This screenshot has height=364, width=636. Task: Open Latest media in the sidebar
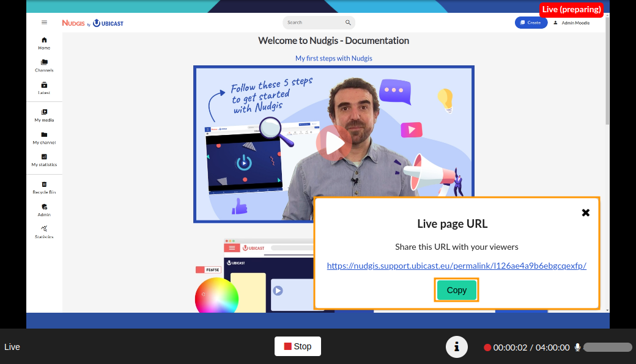coord(44,89)
